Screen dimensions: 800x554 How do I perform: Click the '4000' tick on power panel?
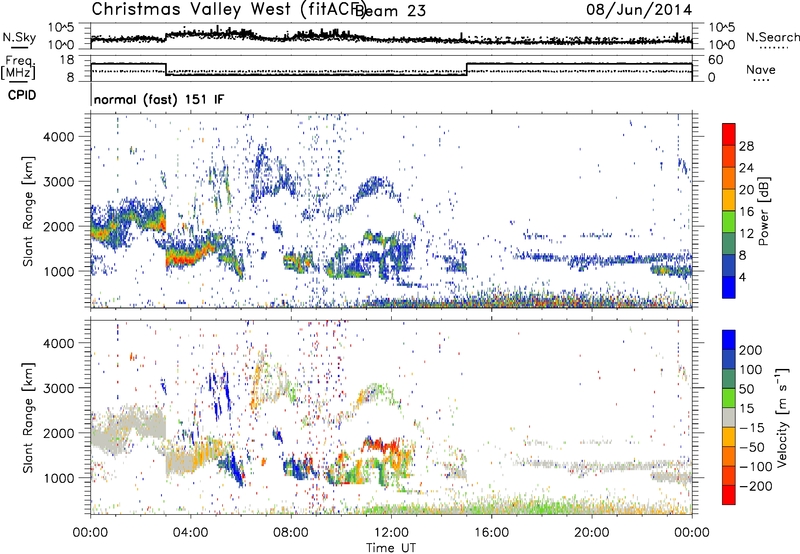pyautogui.click(x=58, y=137)
